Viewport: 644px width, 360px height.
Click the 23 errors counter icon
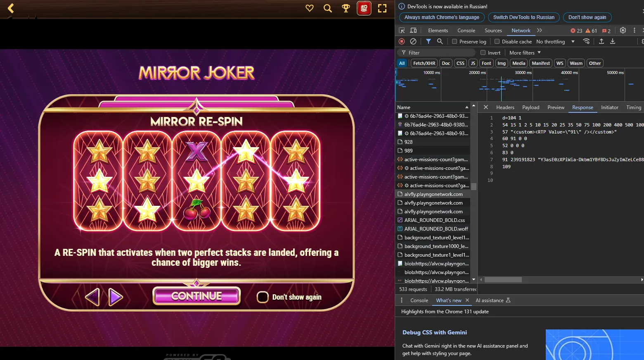tap(576, 31)
